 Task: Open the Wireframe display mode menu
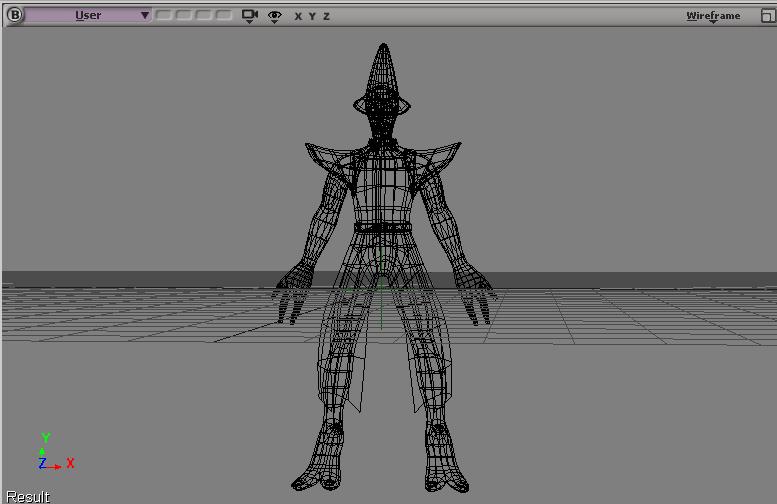(x=713, y=16)
